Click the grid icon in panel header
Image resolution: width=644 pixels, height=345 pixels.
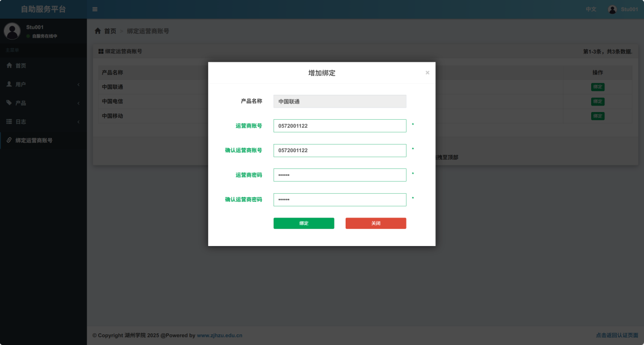point(101,52)
